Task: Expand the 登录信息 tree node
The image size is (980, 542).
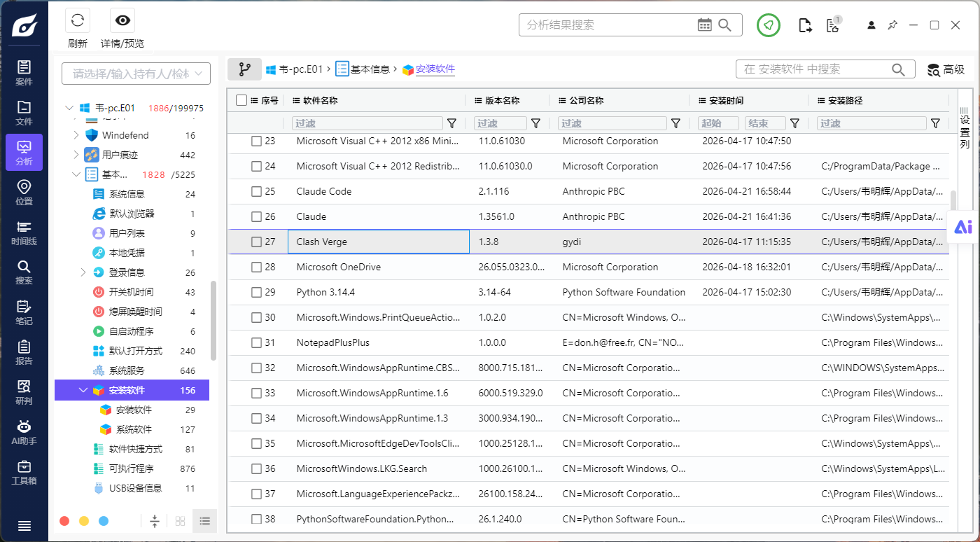Action: [x=83, y=272]
